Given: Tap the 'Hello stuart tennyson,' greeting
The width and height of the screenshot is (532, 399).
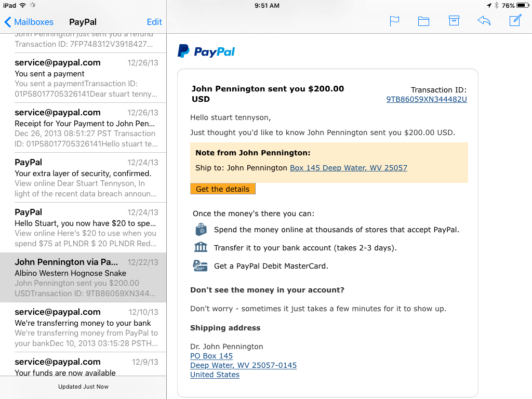Looking at the screenshot, I should pyautogui.click(x=230, y=118).
